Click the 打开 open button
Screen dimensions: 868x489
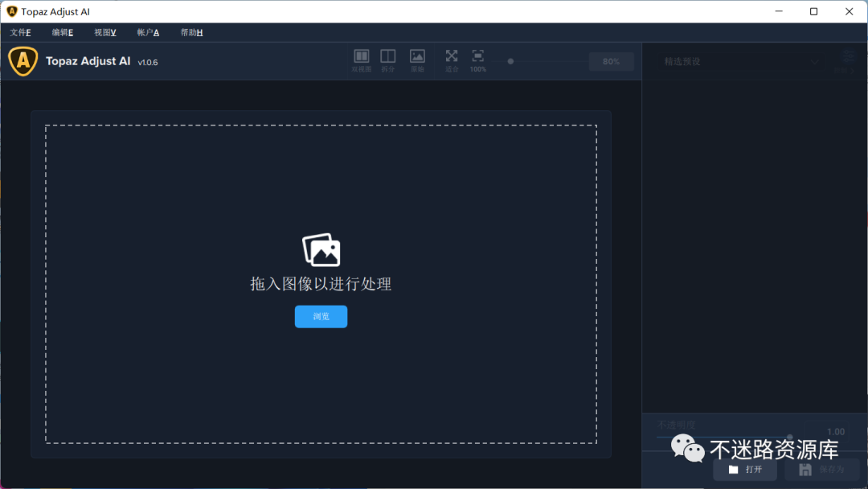(745, 470)
